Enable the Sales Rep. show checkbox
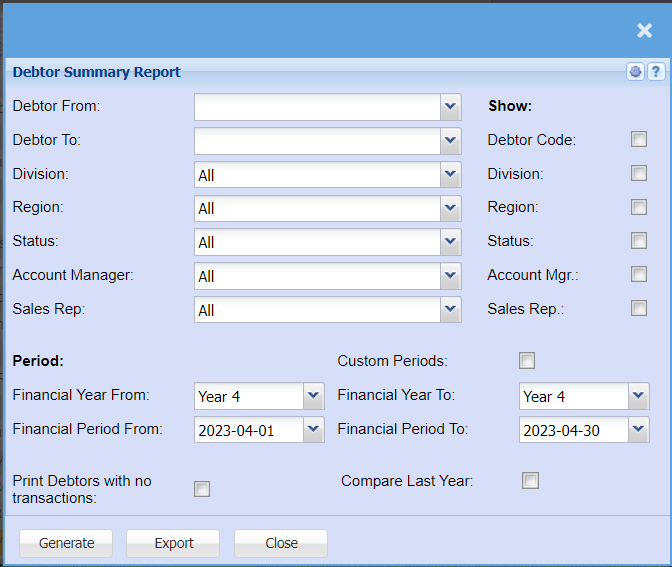The width and height of the screenshot is (672, 567). point(639,308)
